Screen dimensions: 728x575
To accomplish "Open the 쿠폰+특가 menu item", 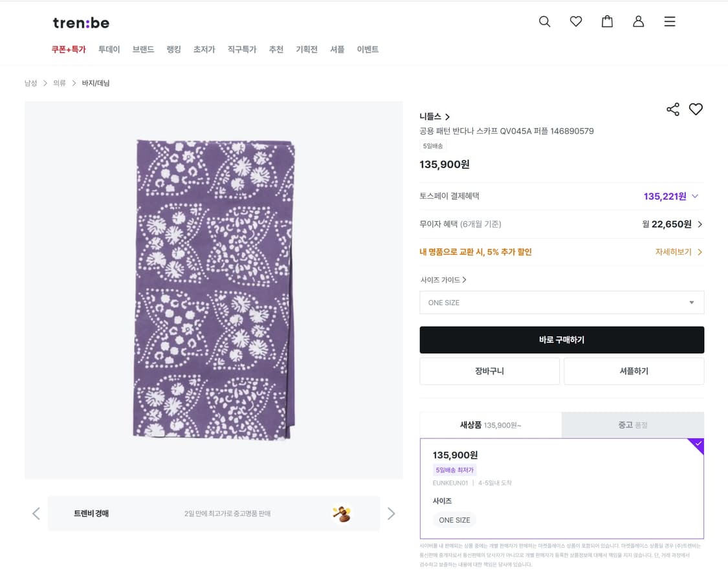I will (x=69, y=49).
